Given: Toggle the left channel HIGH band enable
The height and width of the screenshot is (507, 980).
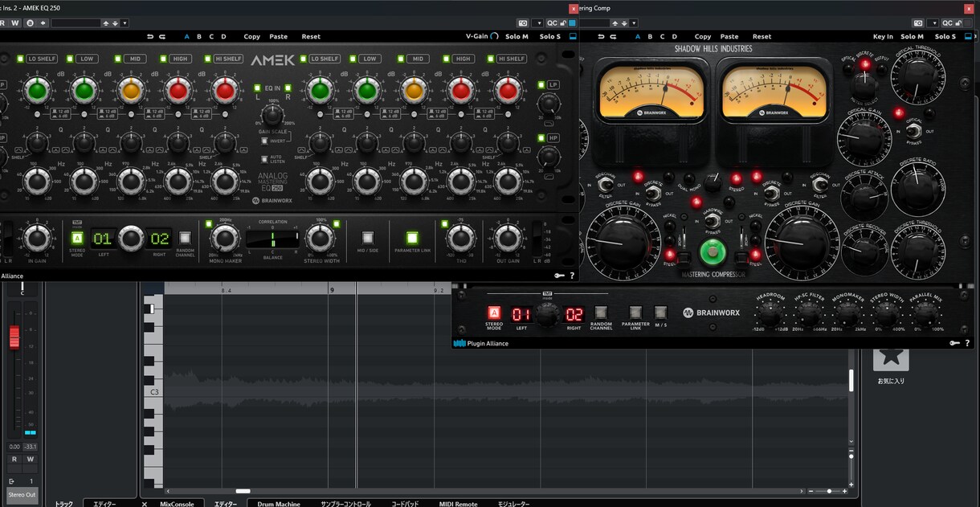Looking at the screenshot, I should [163, 59].
